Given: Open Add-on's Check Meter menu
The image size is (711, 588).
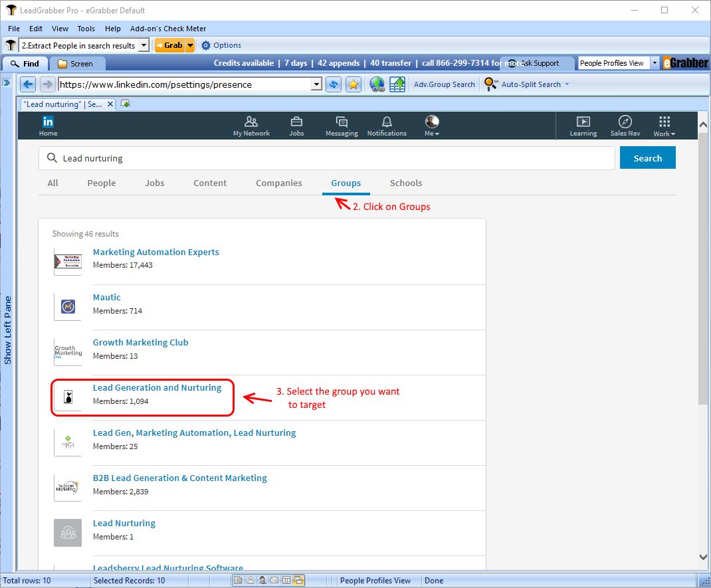Looking at the screenshot, I should [167, 29].
